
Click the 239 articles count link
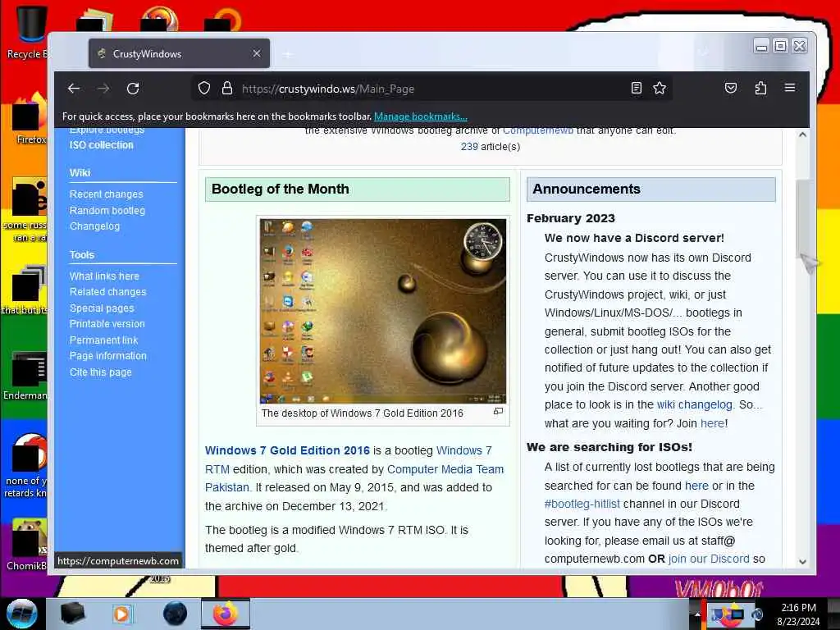pos(469,146)
